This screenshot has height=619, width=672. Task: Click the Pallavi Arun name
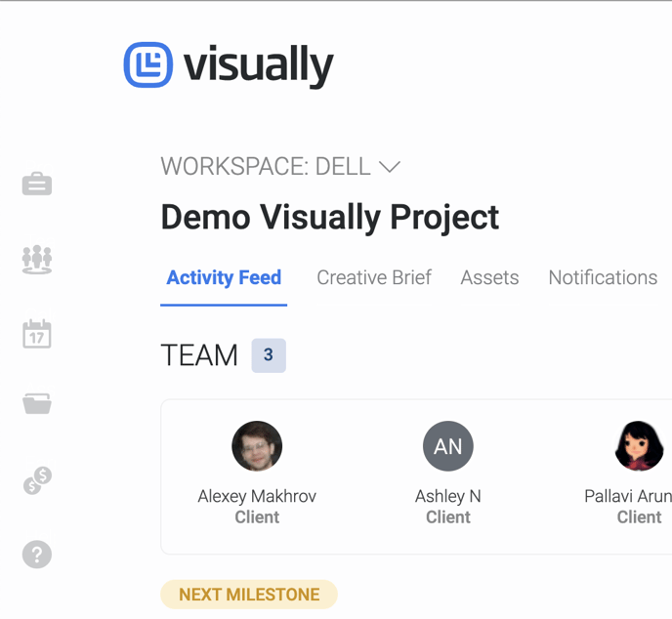[628, 497]
